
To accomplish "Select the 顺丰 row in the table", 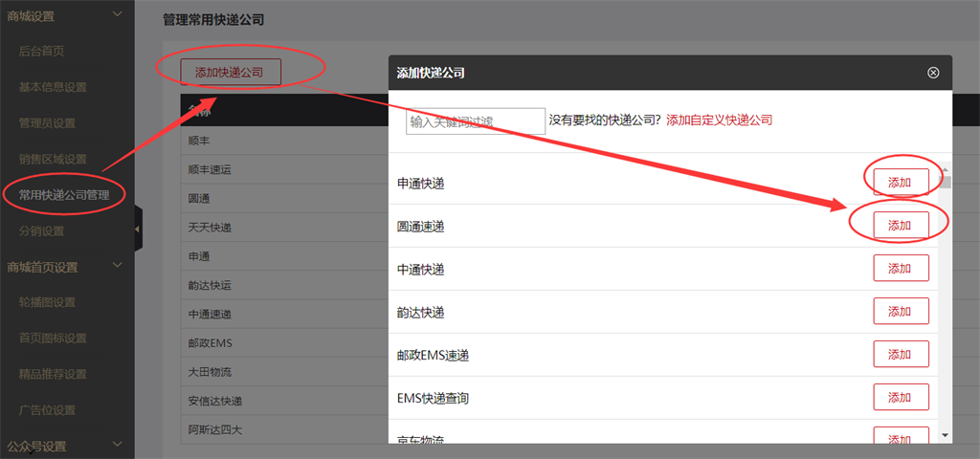I will click(x=284, y=141).
